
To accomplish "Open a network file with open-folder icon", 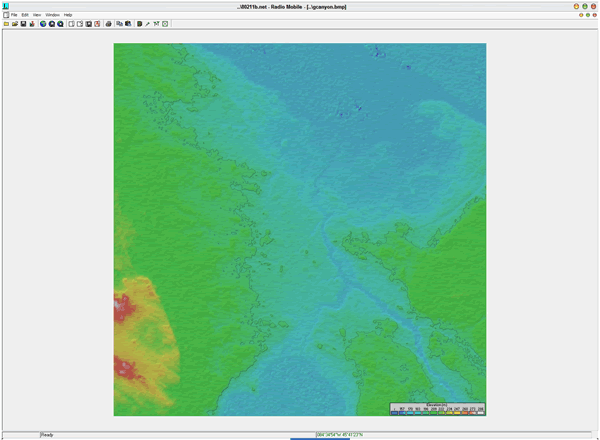I will click(x=14, y=23).
